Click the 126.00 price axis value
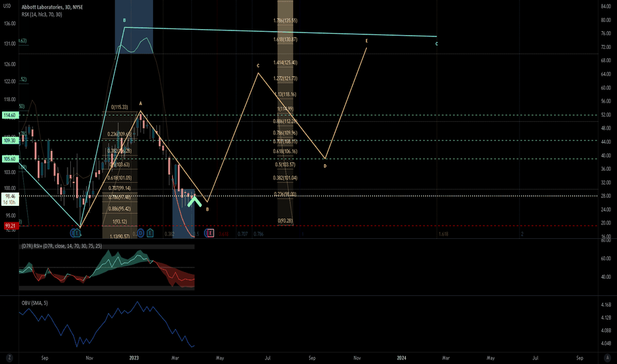This screenshot has height=364, width=617. (10, 64)
